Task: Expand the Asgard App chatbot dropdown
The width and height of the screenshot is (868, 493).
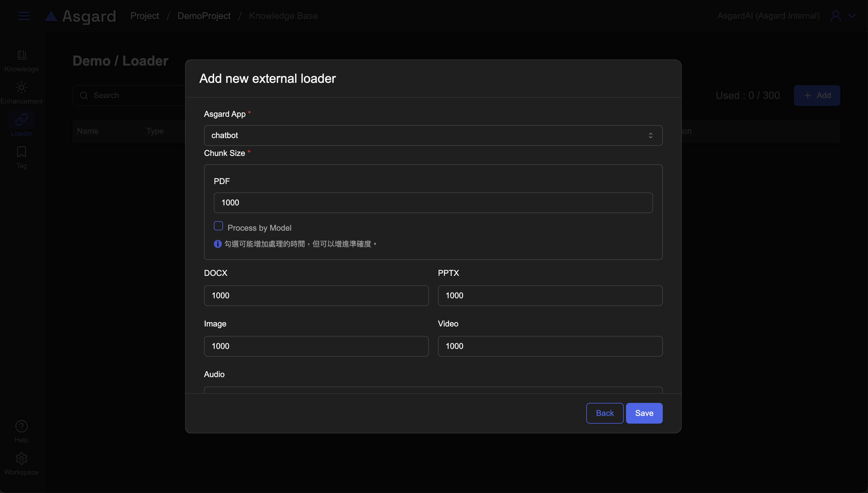Action: coord(433,135)
